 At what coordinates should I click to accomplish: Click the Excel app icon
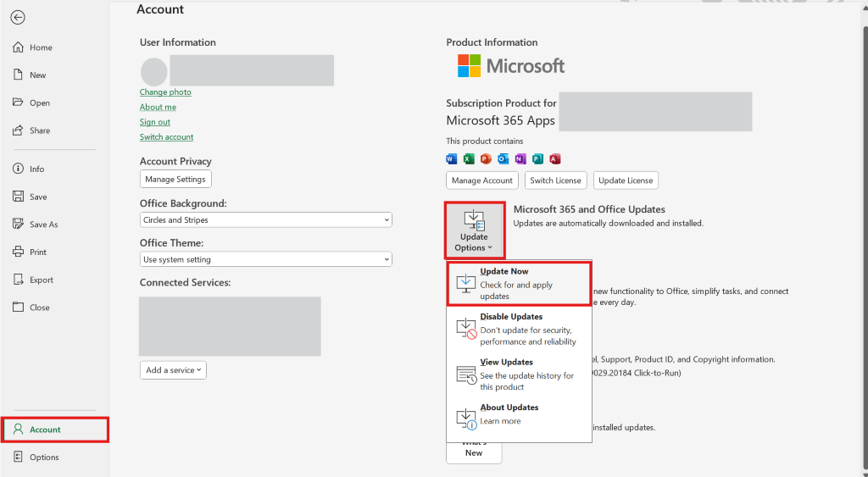point(469,159)
